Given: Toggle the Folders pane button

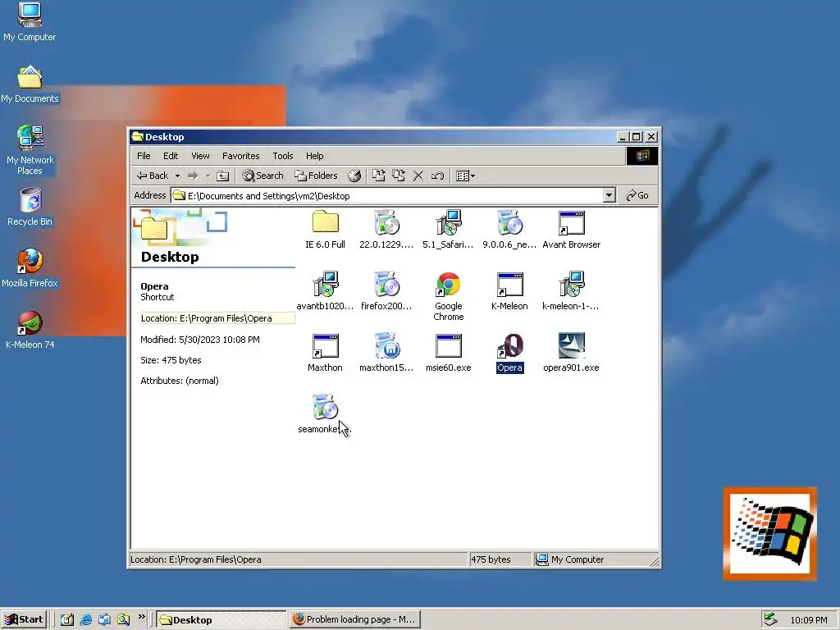Looking at the screenshot, I should [x=316, y=176].
